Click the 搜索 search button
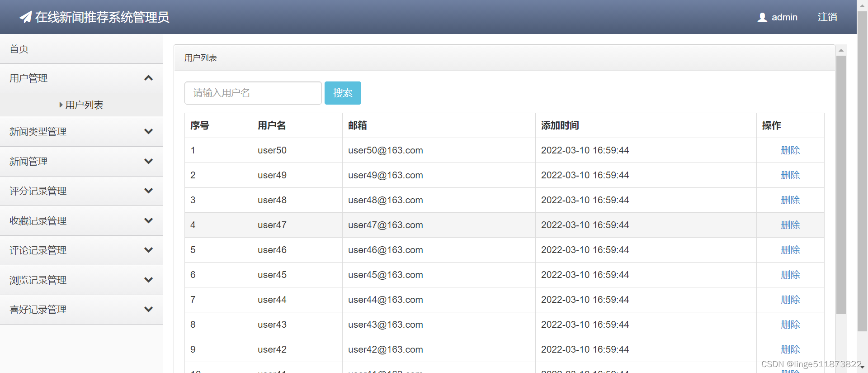868x373 pixels. [343, 93]
